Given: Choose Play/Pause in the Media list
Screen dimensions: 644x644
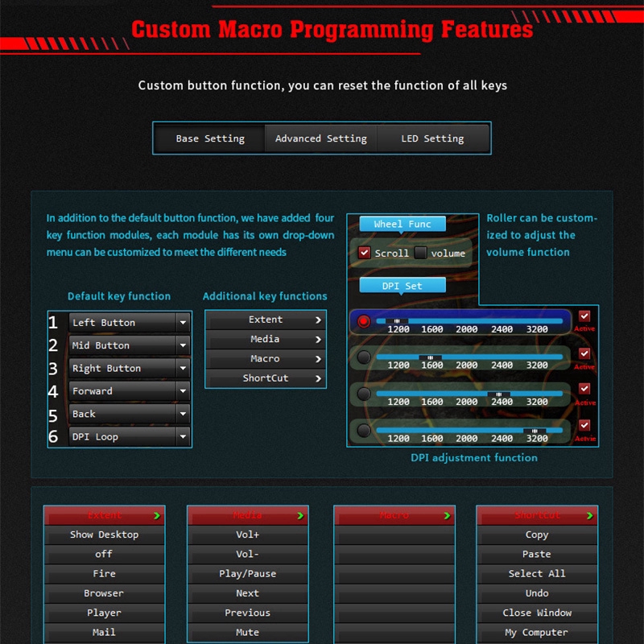Looking at the screenshot, I should [x=247, y=574].
